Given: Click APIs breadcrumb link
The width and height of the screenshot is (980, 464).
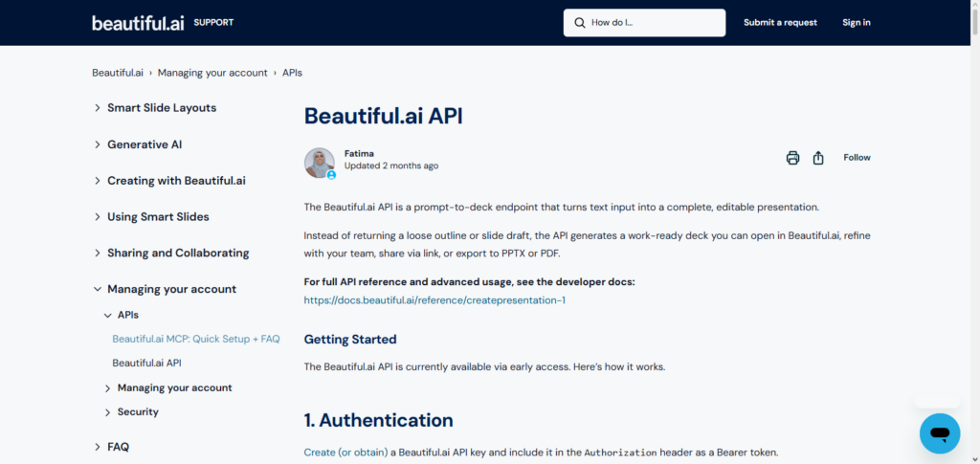Looking at the screenshot, I should point(292,73).
